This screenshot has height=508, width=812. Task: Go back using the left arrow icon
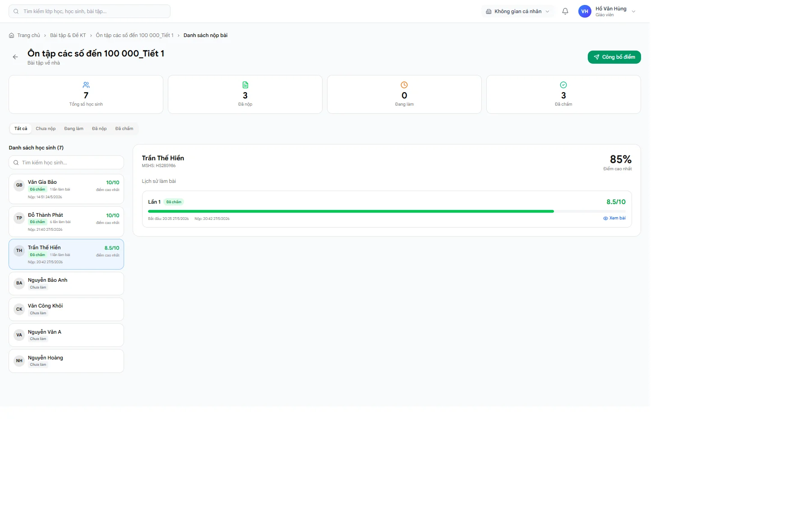click(x=15, y=57)
